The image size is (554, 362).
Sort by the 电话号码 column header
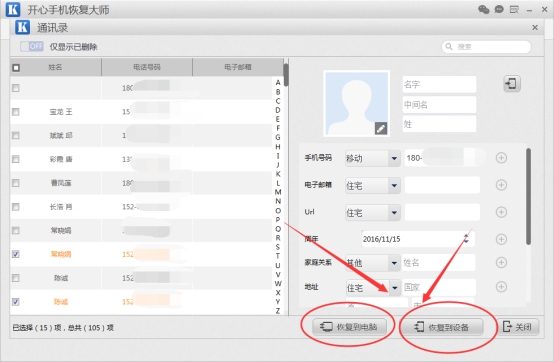click(x=147, y=67)
